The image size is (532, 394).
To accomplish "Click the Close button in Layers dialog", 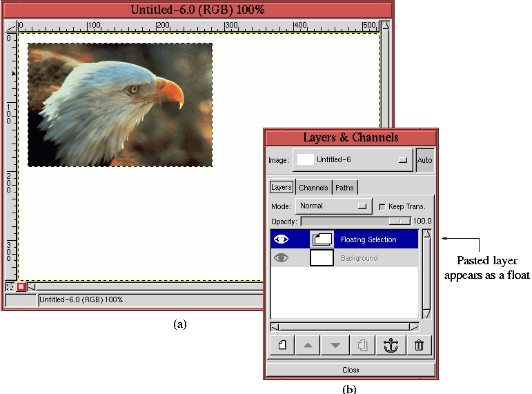I will (x=351, y=370).
